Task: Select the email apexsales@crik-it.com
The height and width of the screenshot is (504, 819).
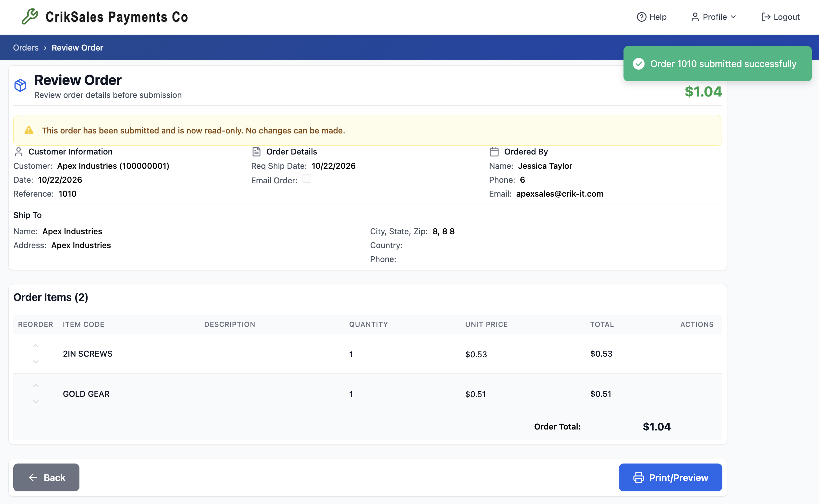Action: [x=560, y=194]
